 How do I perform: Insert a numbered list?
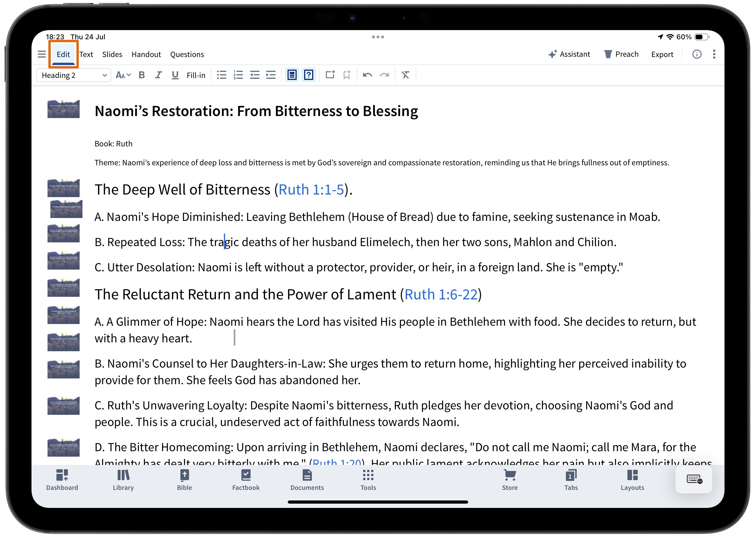pyautogui.click(x=238, y=75)
